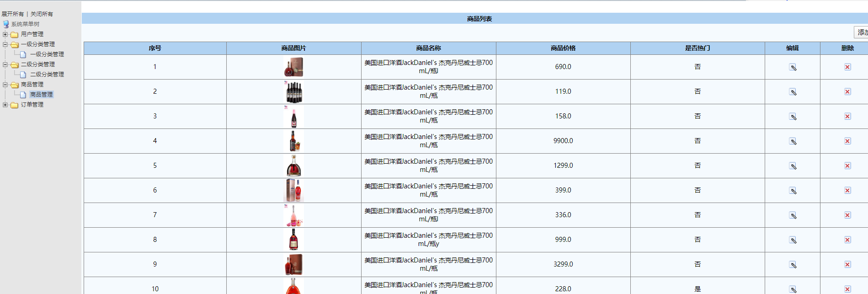Viewport: 868px width, 294px height.
Task: Delete product row 3 with the red X
Action: tap(847, 116)
